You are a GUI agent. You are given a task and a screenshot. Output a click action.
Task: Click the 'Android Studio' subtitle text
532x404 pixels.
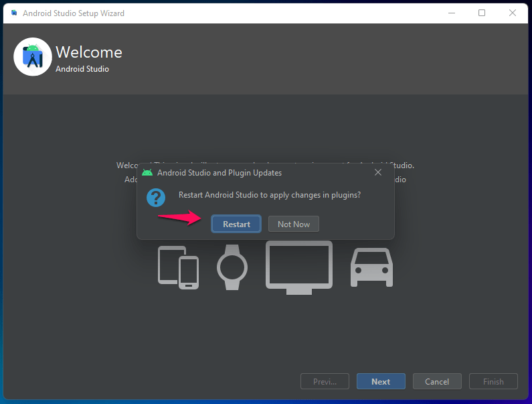pyautogui.click(x=82, y=68)
